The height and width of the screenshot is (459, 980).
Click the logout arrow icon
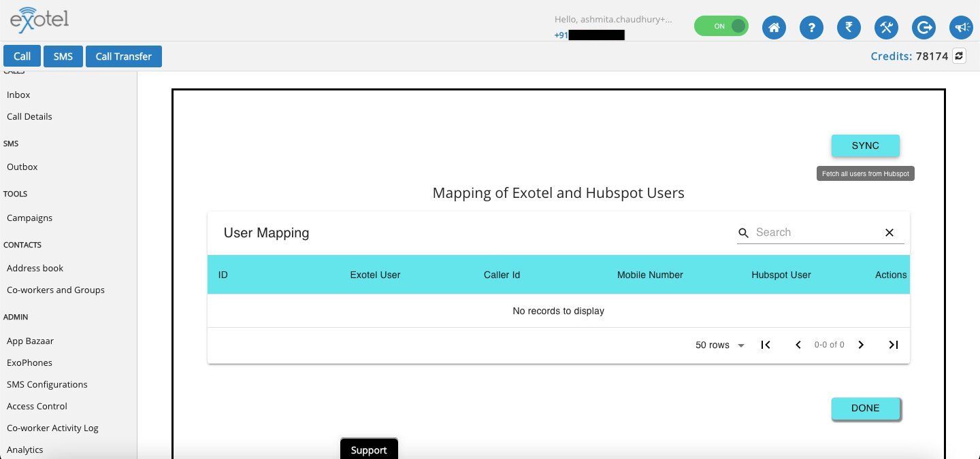point(924,27)
